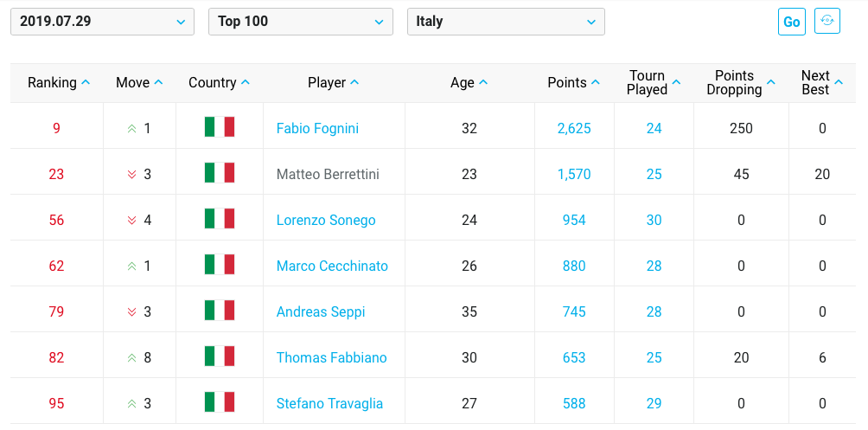The height and width of the screenshot is (430, 868).
Task: Open the Italy country dropdown
Action: click(x=506, y=22)
